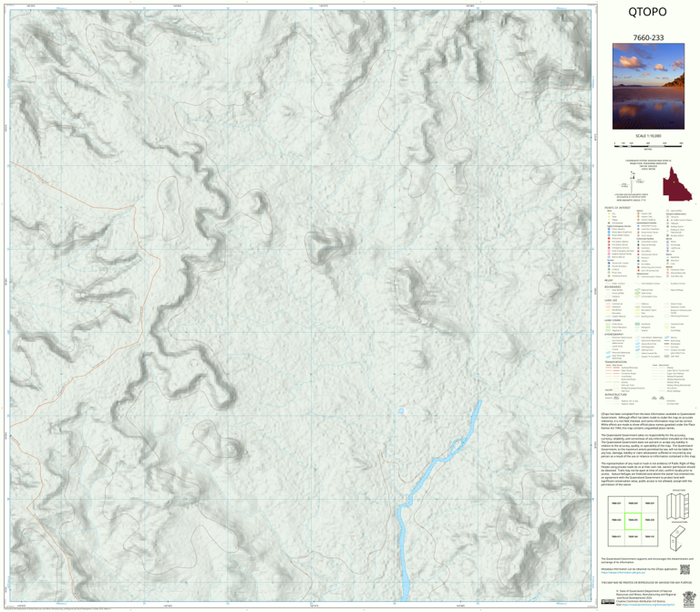Screen dimensions: 700x612
Task: Click the Camping Ground legend symbol
Action: click(x=609, y=275)
